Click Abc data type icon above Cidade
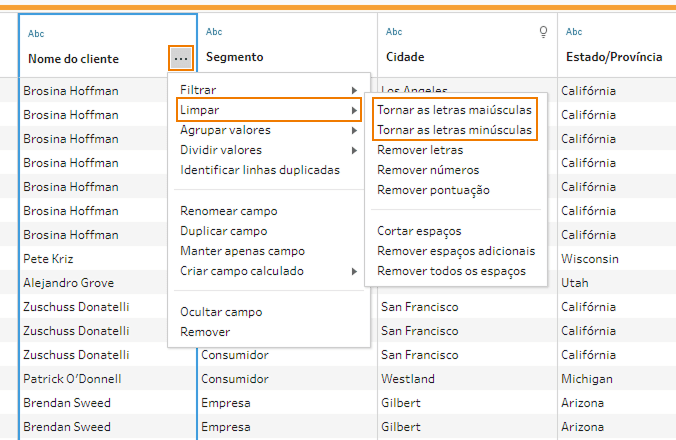The height and width of the screenshot is (440, 676). (394, 32)
